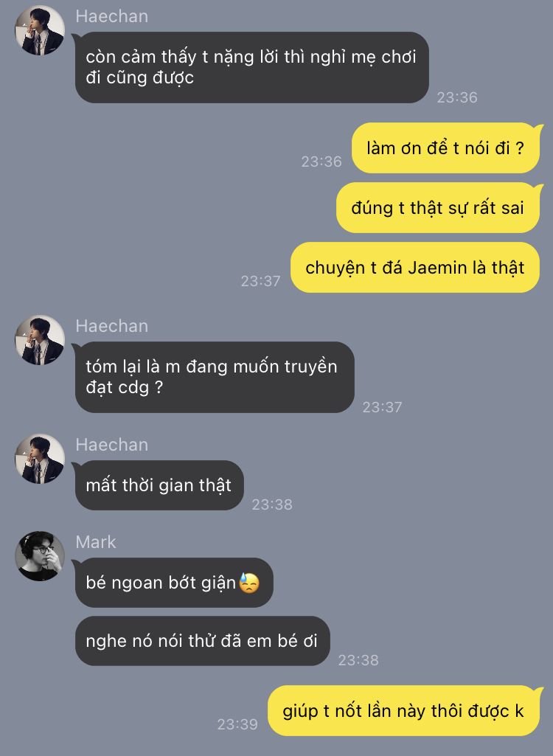
Task: Tap the Mark sender name
Action: 95,542
